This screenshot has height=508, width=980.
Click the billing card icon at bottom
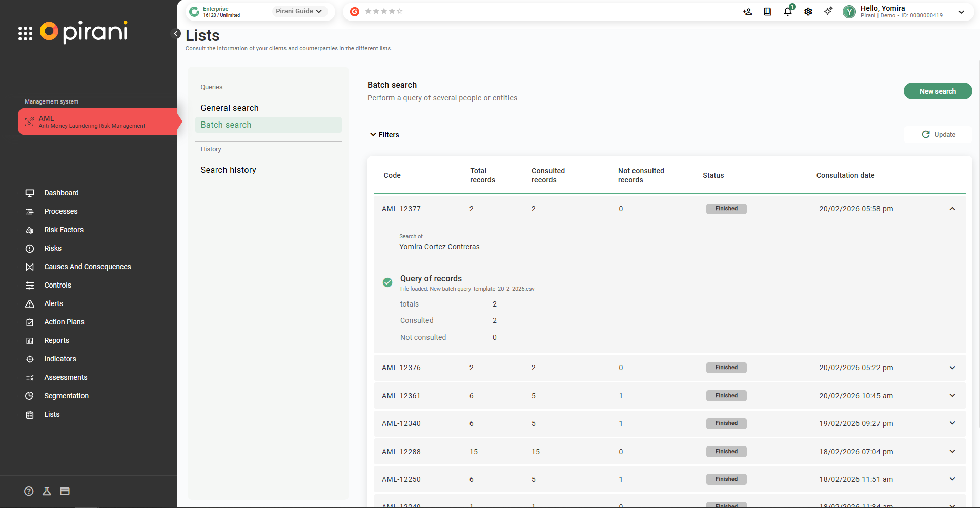[x=65, y=491]
